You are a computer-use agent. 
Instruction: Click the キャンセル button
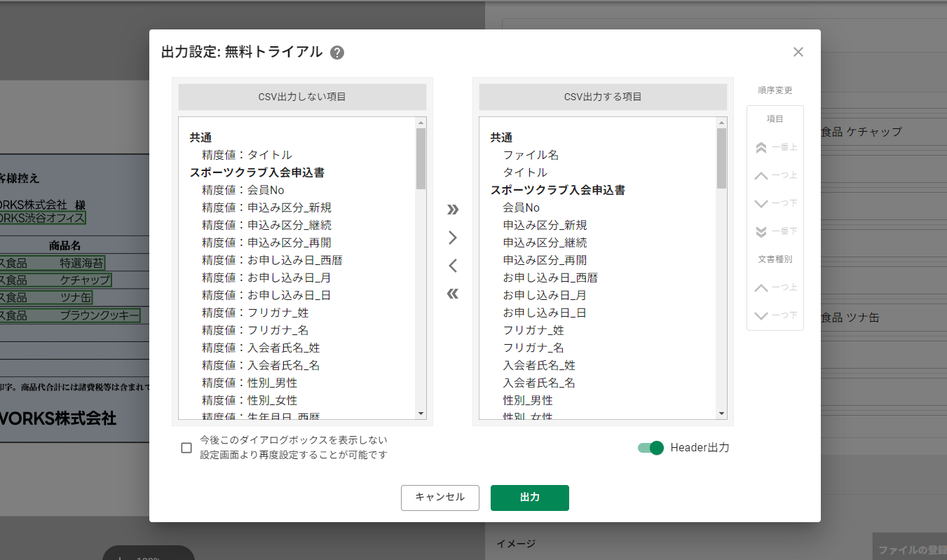[440, 498]
